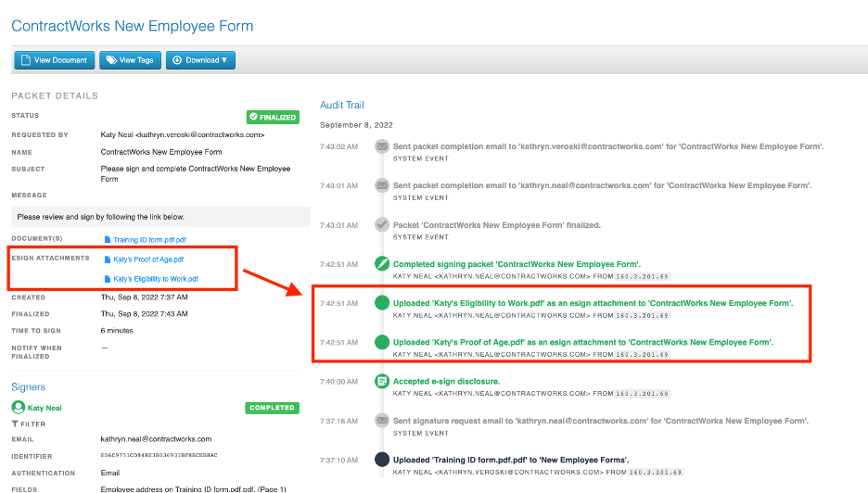The height and width of the screenshot is (493, 868).
Task: Click the 7:42:51 AM completed signing timestamp
Action: tap(338, 264)
